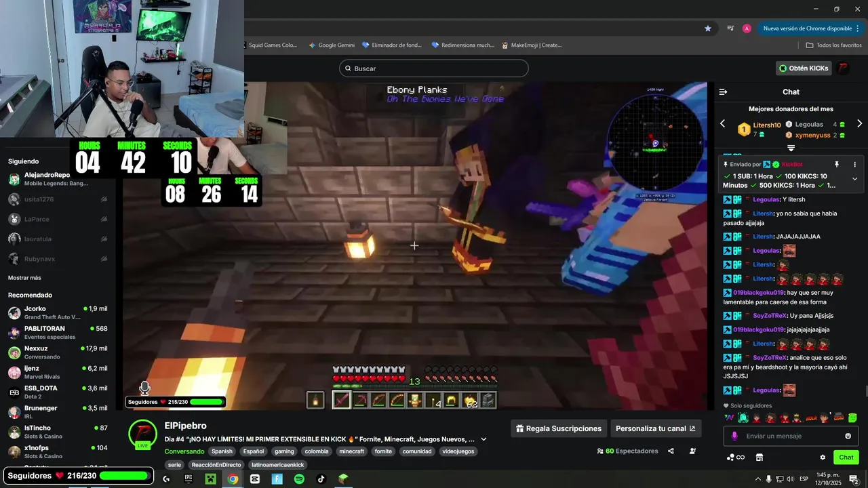
Task: Show next top donors with right arrow
Action: tap(859, 123)
